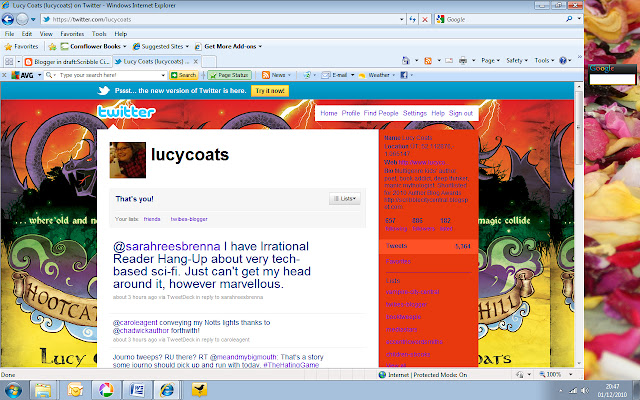Click the Print icon in command bar
Screen dimensions: 640x400
pyautogui.click(x=463, y=61)
